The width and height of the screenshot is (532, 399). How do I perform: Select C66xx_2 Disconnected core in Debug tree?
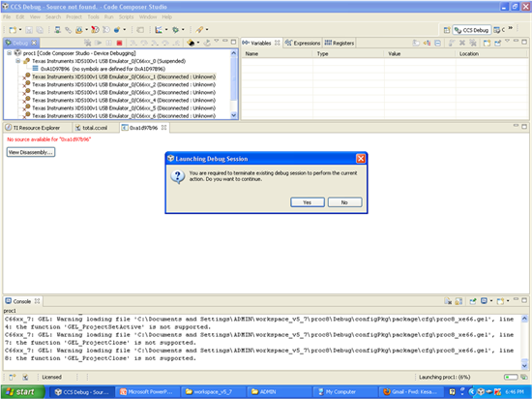[x=124, y=84]
